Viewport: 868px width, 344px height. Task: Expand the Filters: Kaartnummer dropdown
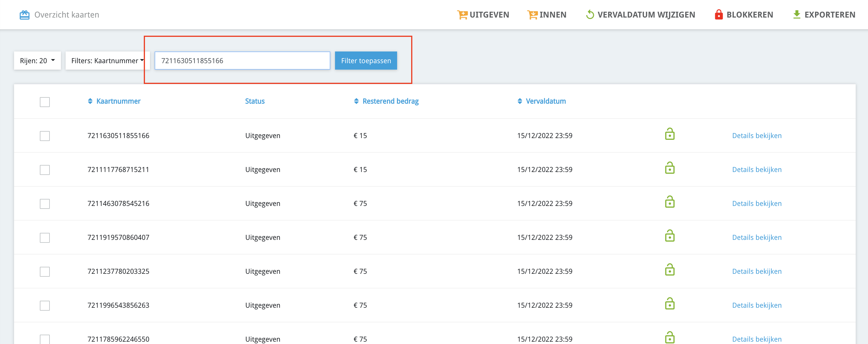tap(107, 61)
